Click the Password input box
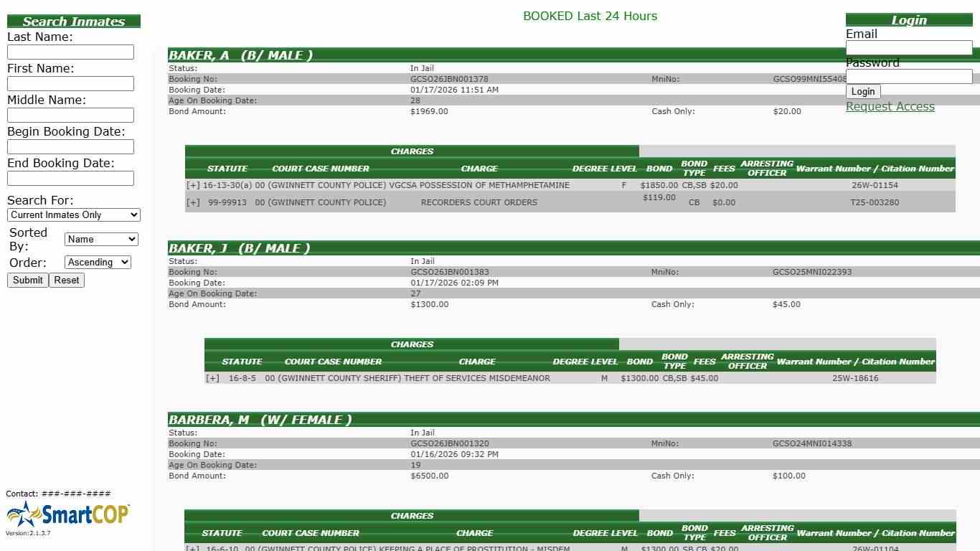The height and width of the screenshot is (551, 980). coord(908,76)
